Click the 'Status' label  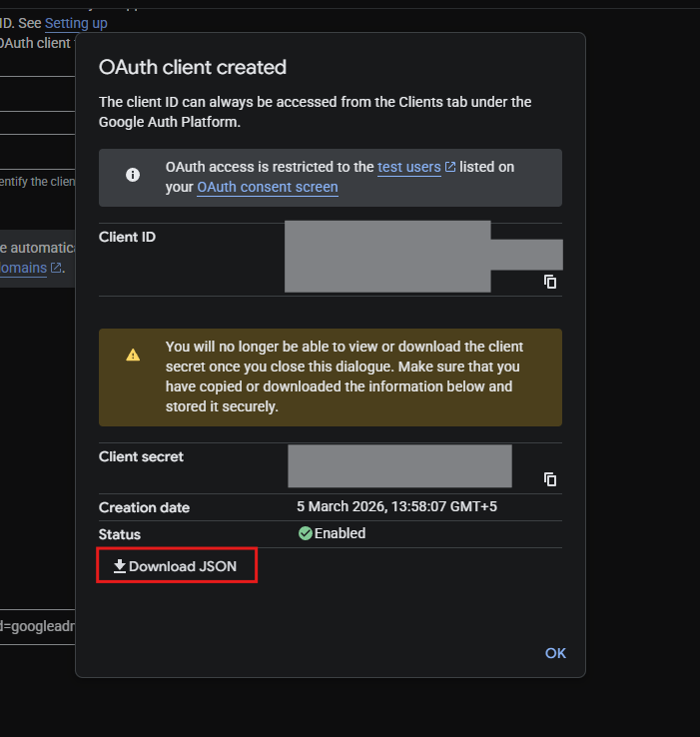120,534
